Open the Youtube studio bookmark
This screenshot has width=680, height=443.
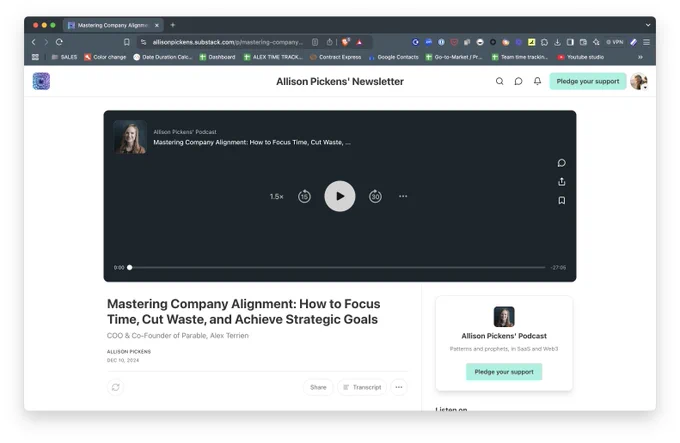[x=581, y=57]
